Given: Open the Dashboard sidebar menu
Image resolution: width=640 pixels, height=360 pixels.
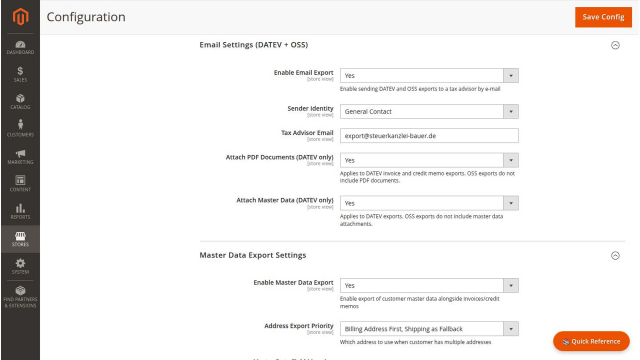Looking at the screenshot, I should 20,48.
